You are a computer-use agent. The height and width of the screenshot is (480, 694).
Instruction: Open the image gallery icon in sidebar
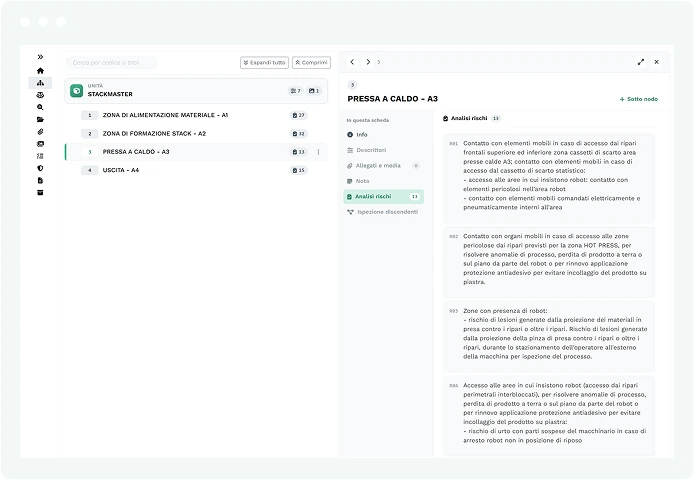[x=40, y=144]
